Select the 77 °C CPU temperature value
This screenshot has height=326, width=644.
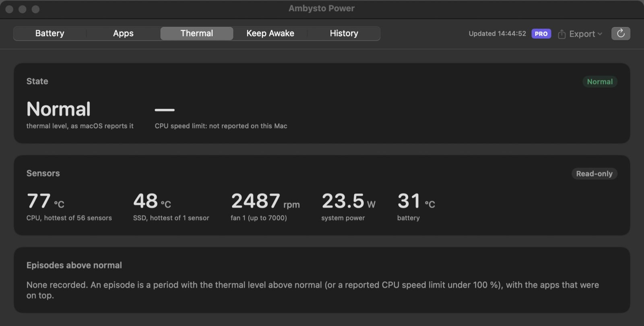pos(45,201)
